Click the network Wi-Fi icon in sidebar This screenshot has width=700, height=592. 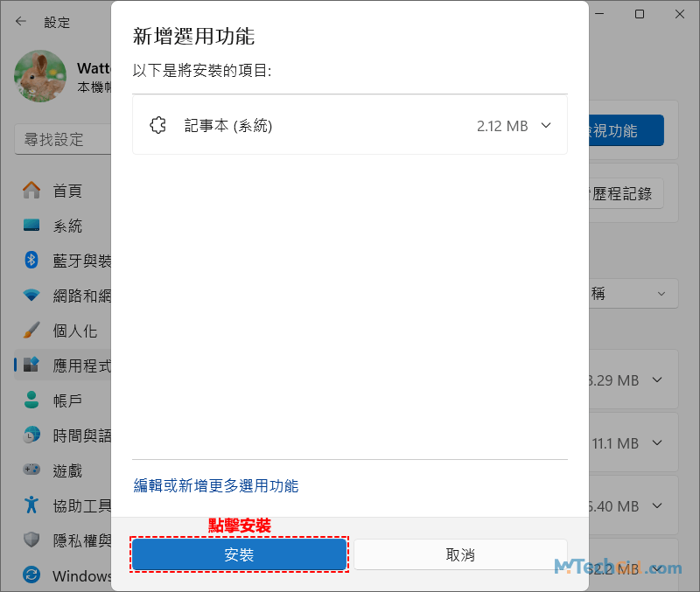[x=31, y=296]
